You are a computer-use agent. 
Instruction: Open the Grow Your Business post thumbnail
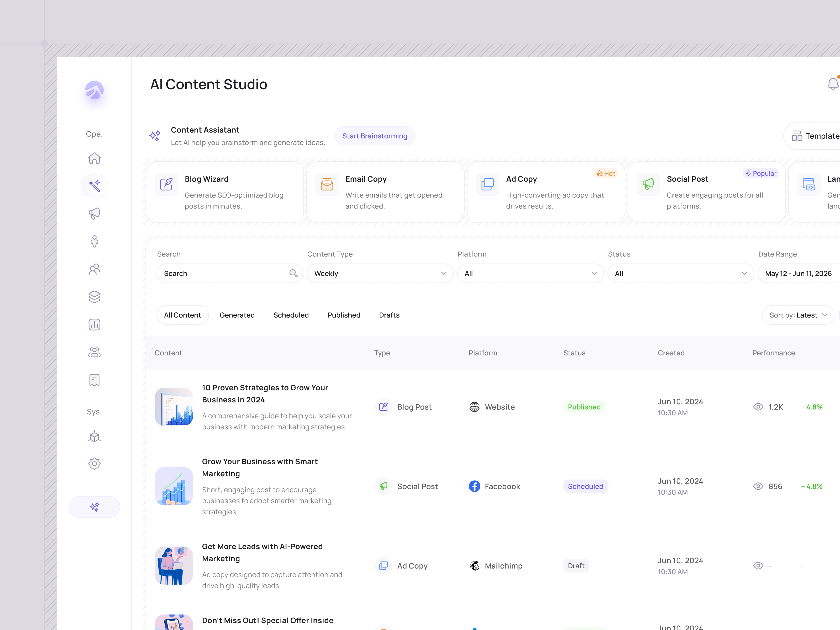pyautogui.click(x=174, y=486)
